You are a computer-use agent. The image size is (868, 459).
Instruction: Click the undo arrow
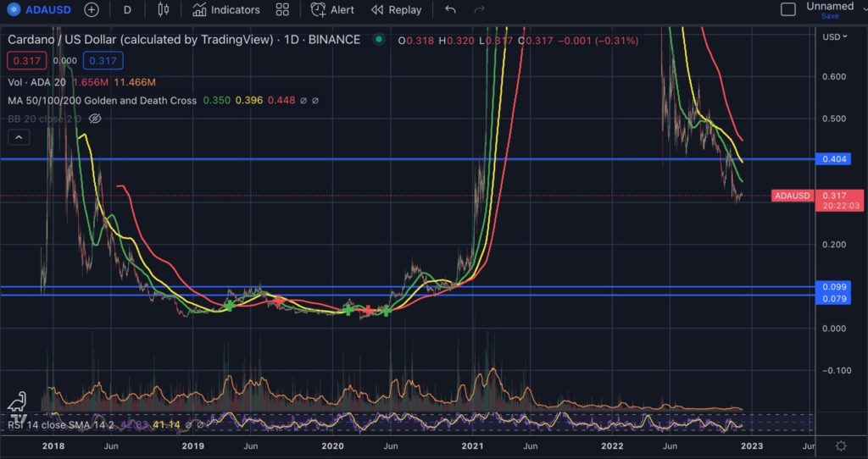point(450,10)
